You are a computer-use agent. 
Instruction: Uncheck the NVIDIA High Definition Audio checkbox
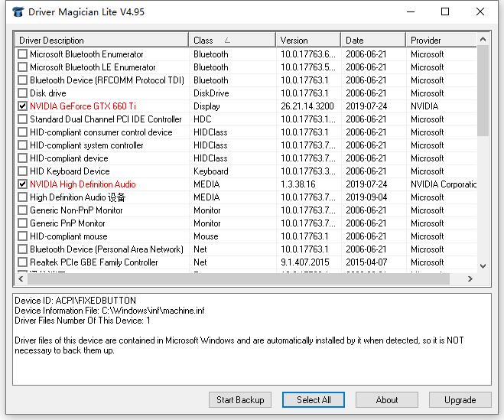click(x=22, y=184)
